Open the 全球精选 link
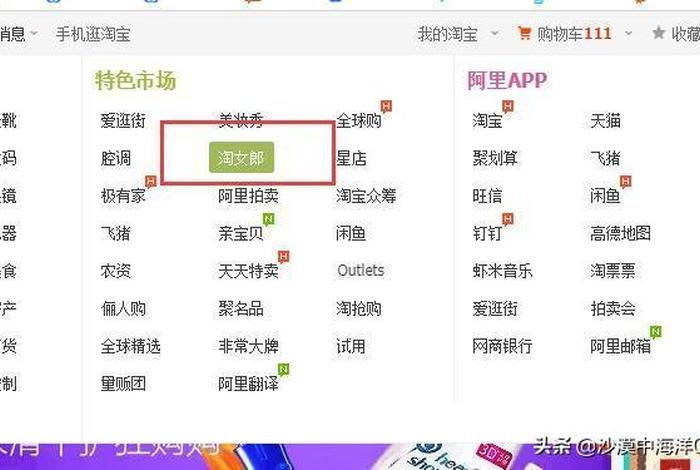Image resolution: width=700 pixels, height=470 pixels. tap(131, 346)
